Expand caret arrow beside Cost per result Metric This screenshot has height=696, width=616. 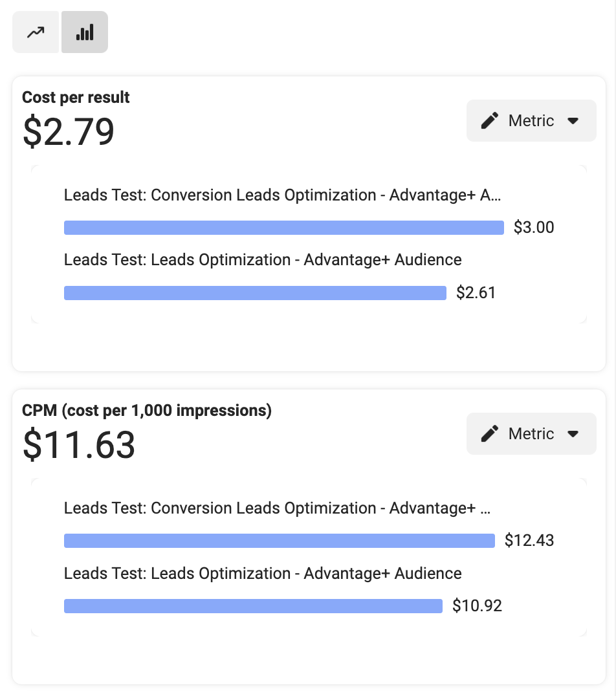pyautogui.click(x=573, y=121)
